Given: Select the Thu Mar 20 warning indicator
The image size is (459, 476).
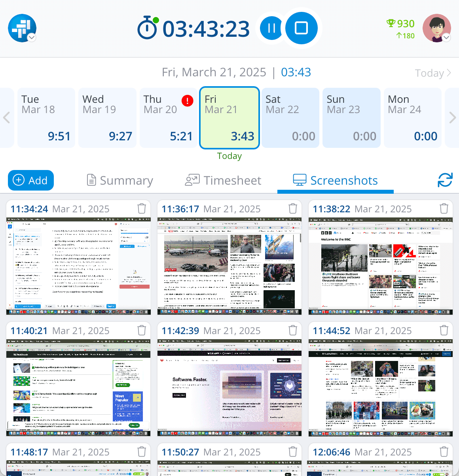Looking at the screenshot, I should point(187,100).
